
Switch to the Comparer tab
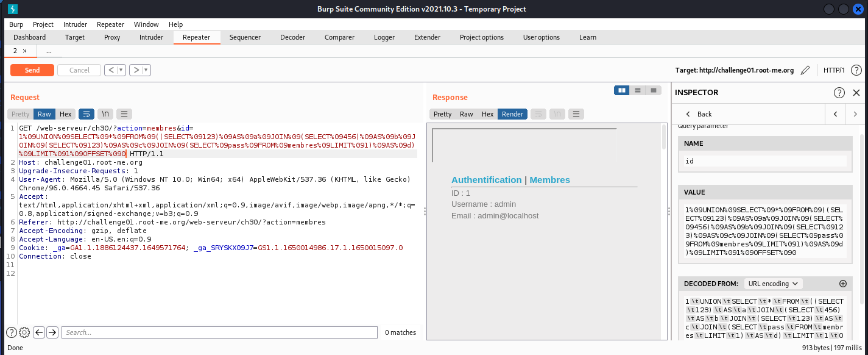pyautogui.click(x=339, y=37)
